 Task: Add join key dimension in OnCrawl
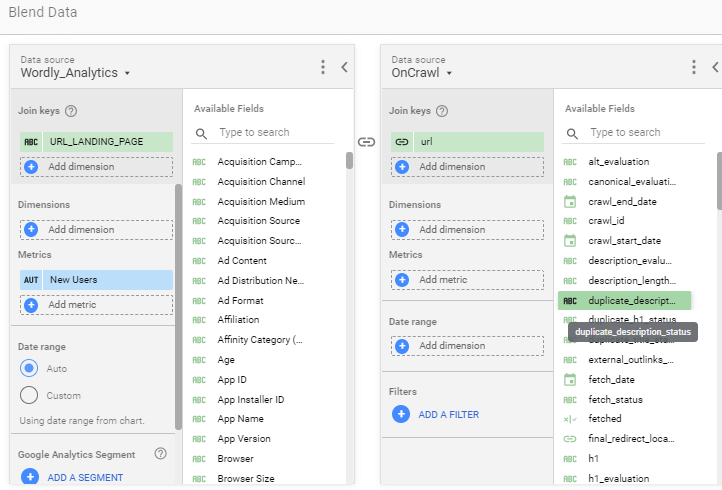(x=467, y=167)
